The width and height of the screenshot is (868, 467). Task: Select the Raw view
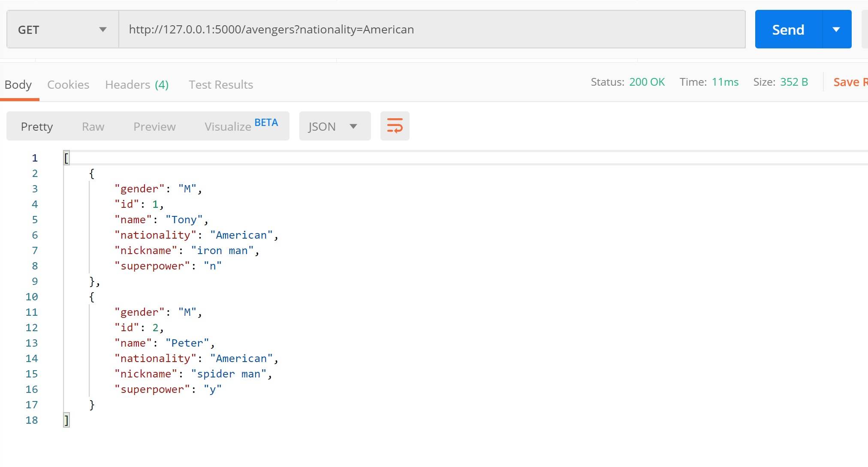(x=93, y=126)
